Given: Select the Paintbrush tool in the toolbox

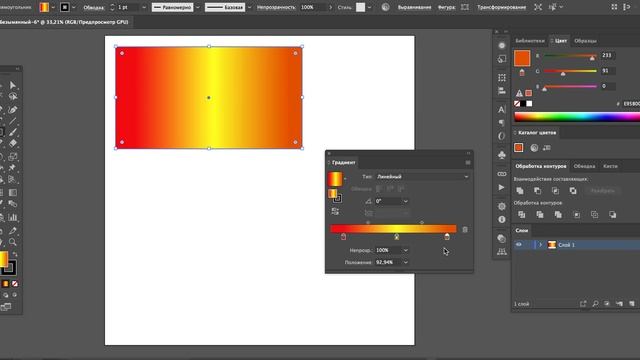Looking at the screenshot, I should pyautogui.click(x=13, y=132).
